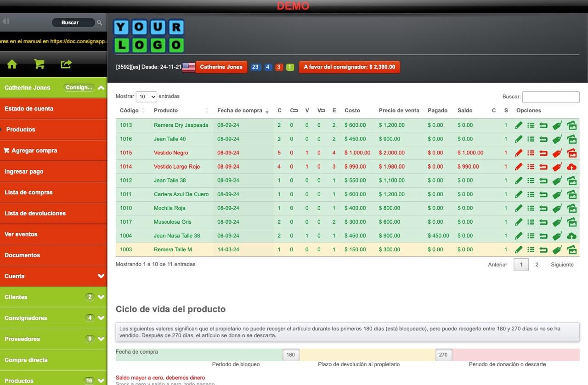The image size is (588, 385).
Task: Edit Cartera Azul De Cuero with pencil icon
Action: [x=519, y=194]
